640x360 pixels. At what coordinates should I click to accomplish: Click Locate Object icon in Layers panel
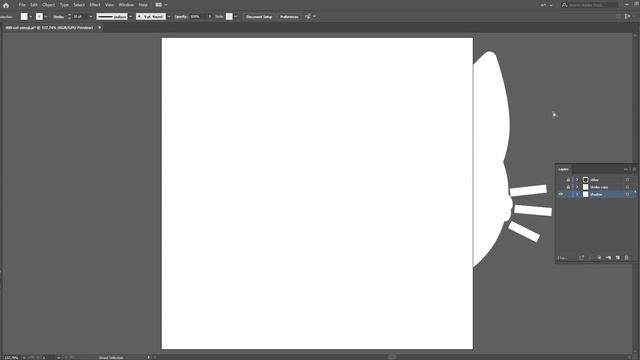(x=590, y=258)
